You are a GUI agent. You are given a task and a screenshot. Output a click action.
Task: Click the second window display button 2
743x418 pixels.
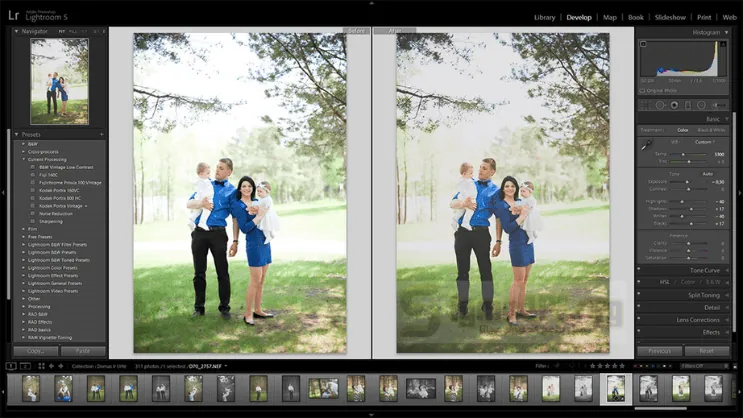pos(26,366)
